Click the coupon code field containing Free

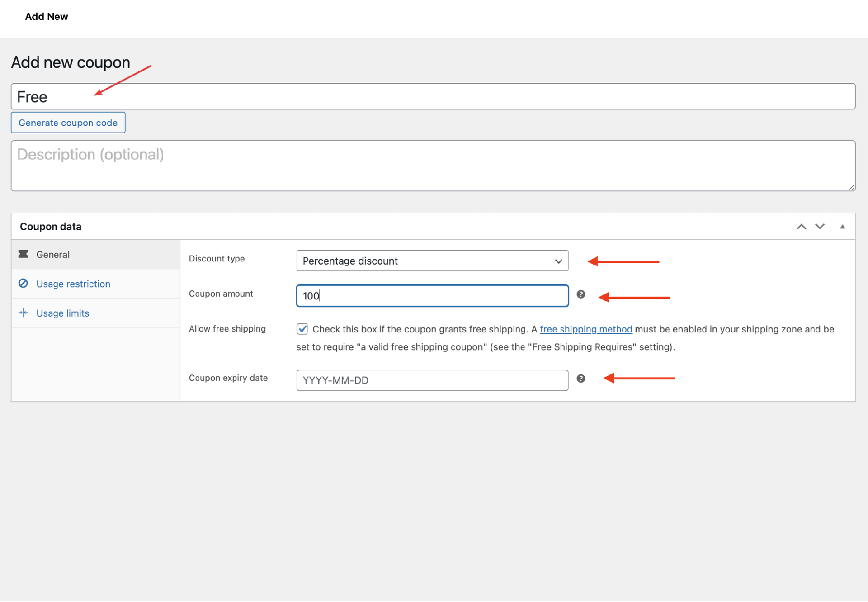(x=433, y=96)
